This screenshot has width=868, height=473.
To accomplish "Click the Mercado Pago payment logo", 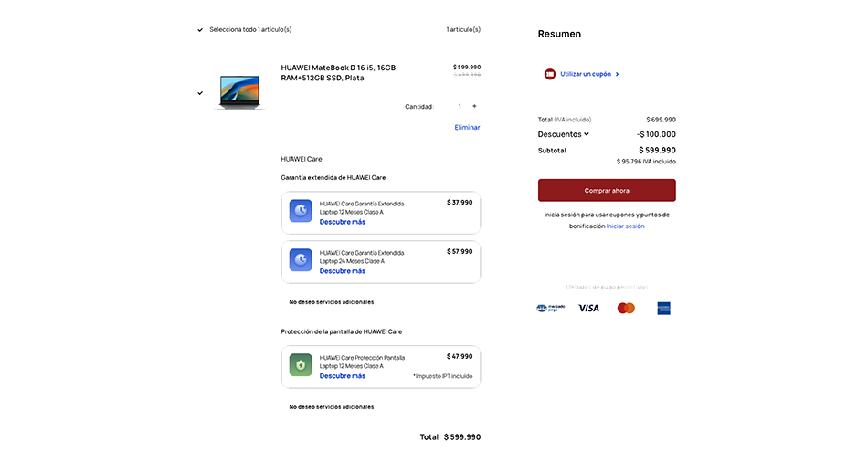I will pyautogui.click(x=550, y=309).
